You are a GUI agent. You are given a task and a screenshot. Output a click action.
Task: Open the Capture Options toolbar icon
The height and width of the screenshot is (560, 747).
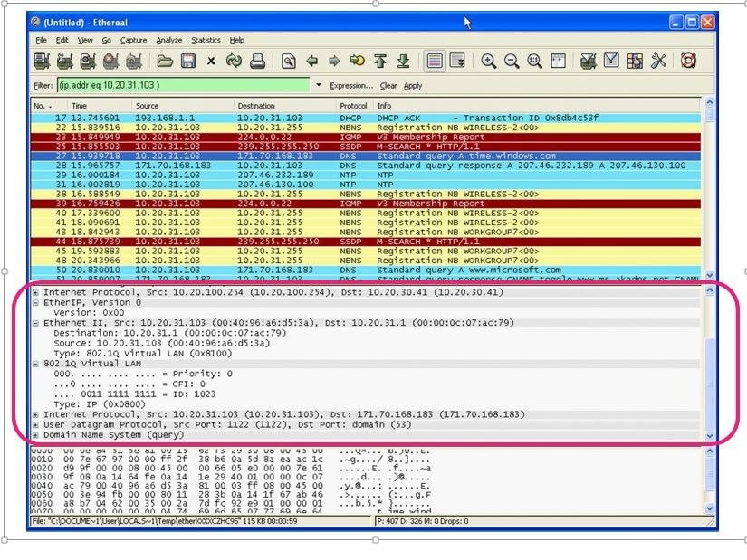pos(65,61)
